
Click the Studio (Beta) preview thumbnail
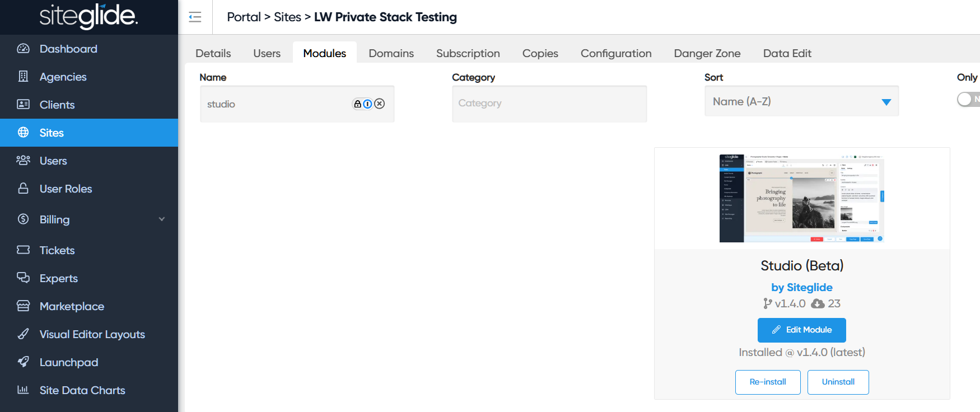point(801,198)
